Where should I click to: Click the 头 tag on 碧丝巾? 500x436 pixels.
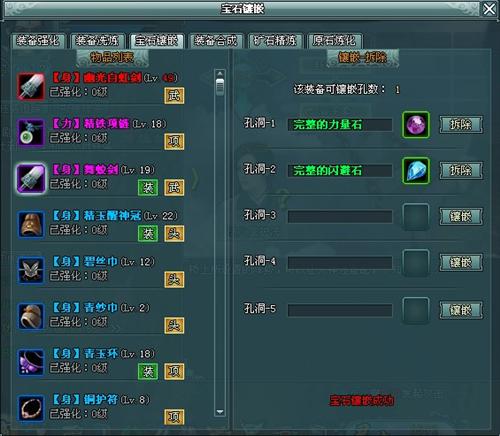coord(174,280)
